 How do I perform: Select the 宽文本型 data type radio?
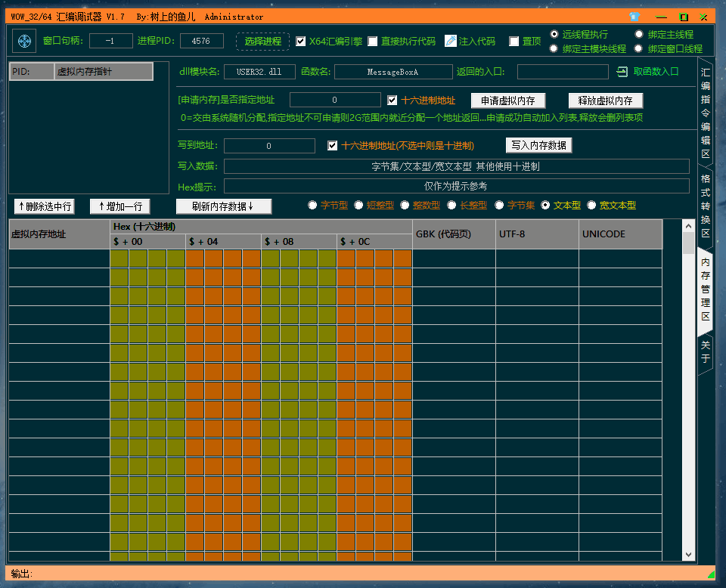tap(591, 205)
